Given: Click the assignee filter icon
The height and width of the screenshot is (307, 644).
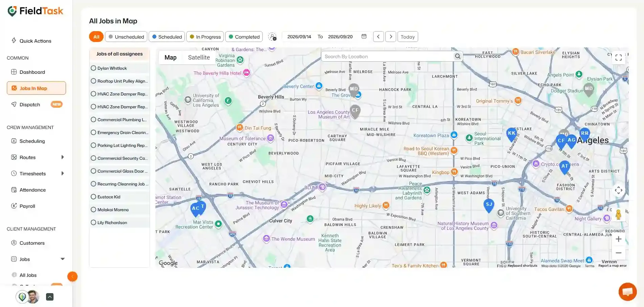Looking at the screenshot, I should [272, 37].
